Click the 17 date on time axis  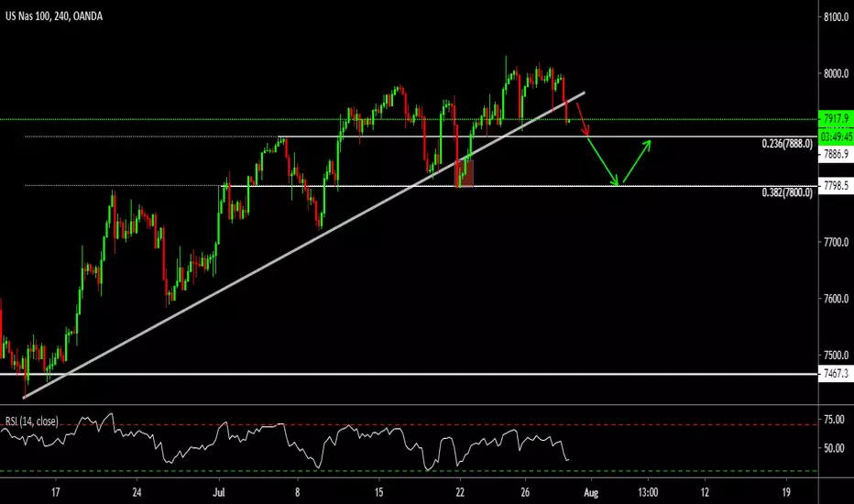56,493
